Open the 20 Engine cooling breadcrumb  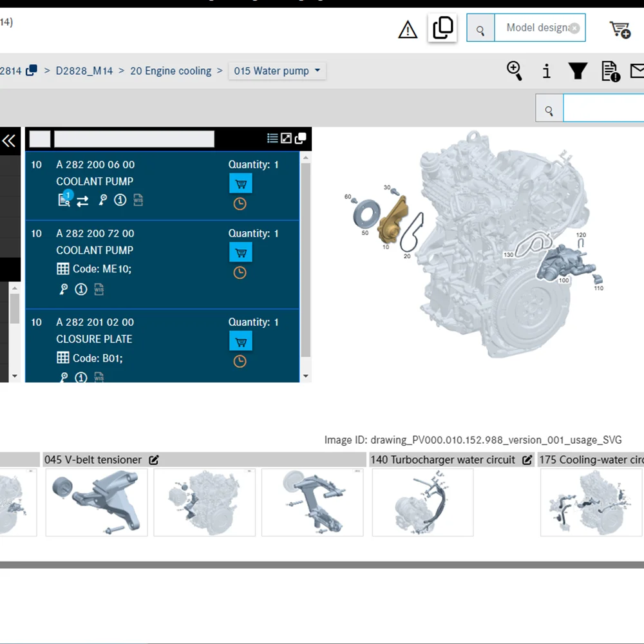(171, 71)
